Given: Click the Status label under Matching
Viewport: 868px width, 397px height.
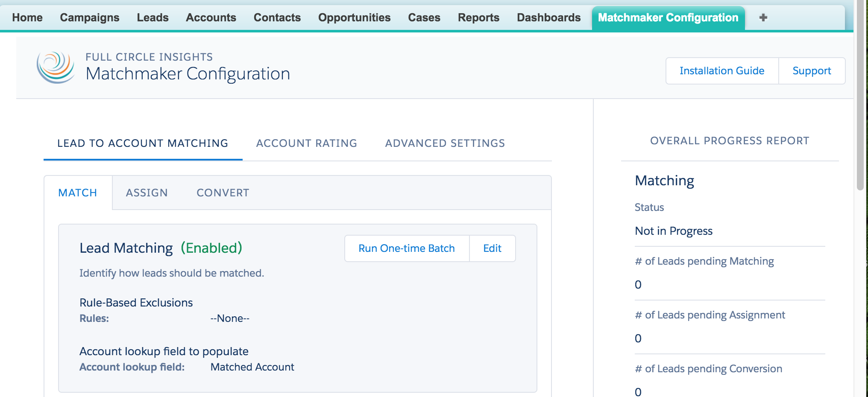Looking at the screenshot, I should click(x=649, y=207).
